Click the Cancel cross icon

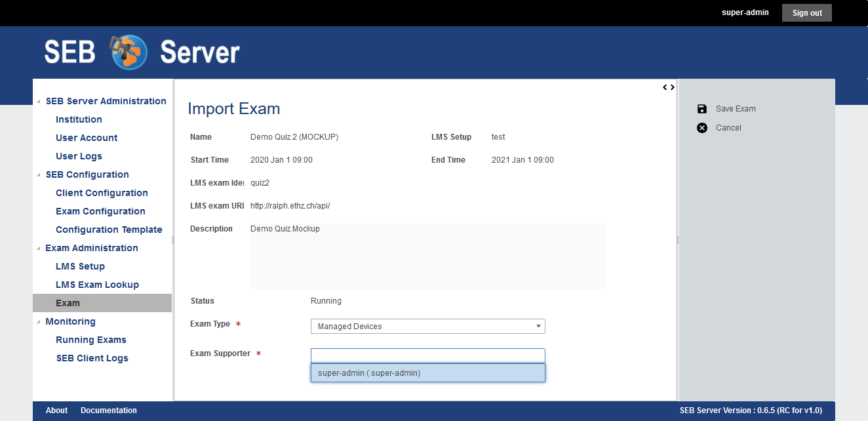tap(702, 128)
